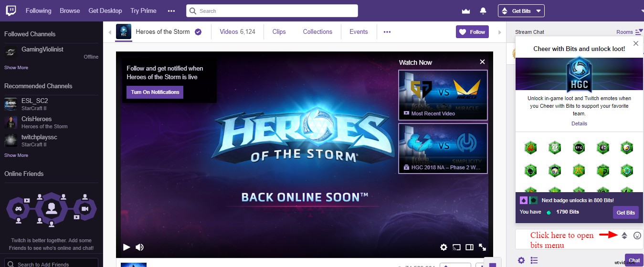Click the right arrow collapse beside Follow button

click(x=500, y=32)
